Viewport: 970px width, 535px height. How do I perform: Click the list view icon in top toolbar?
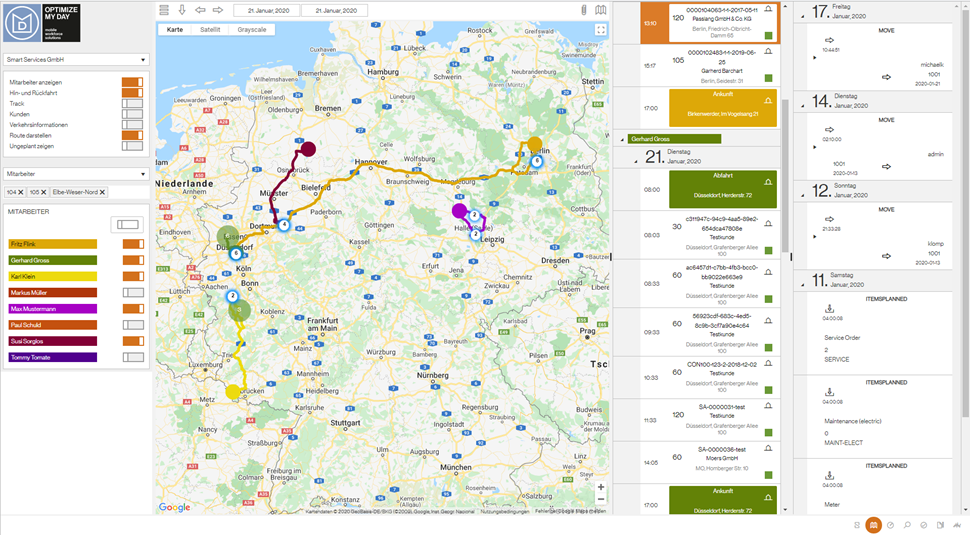tap(164, 10)
